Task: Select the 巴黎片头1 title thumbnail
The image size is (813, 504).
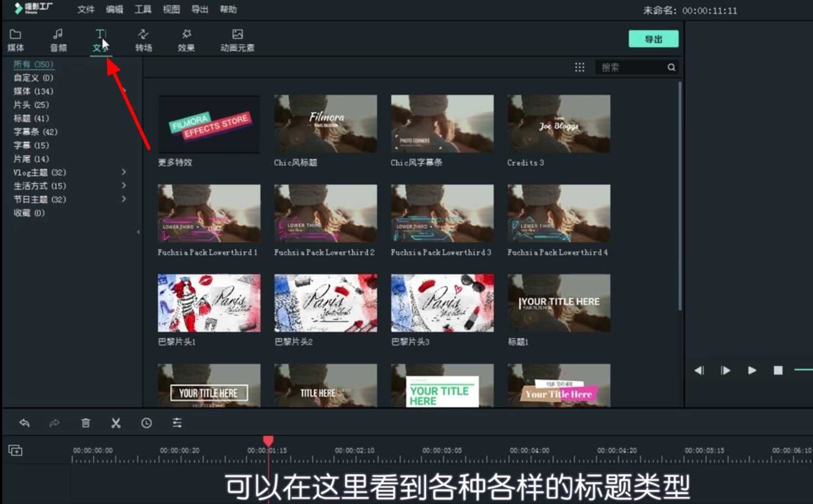Action: [209, 302]
